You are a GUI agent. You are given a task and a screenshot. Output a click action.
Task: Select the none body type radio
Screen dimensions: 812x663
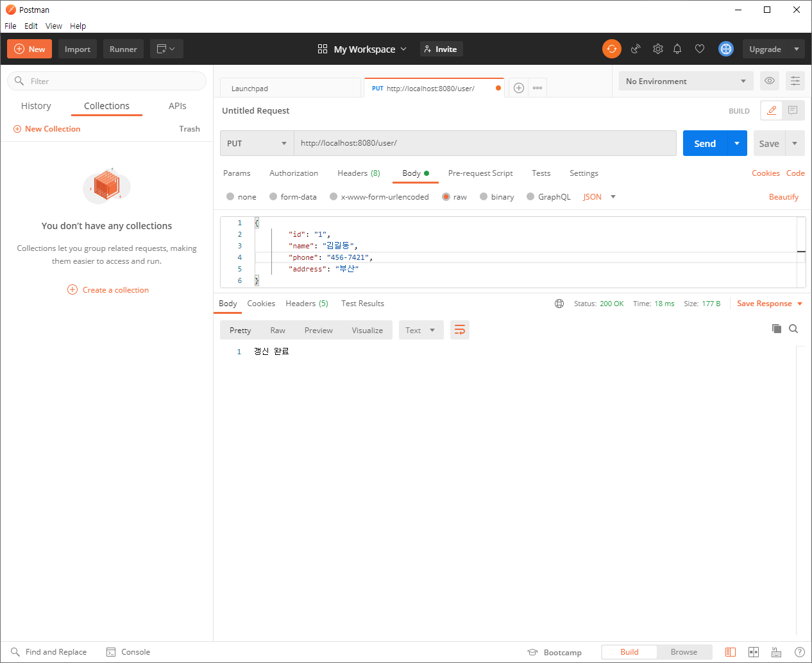[230, 197]
